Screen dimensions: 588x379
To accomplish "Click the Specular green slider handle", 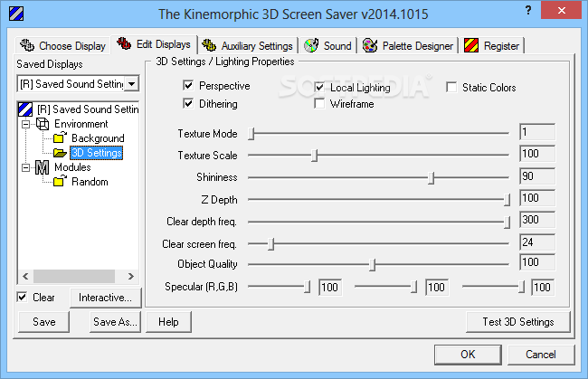I will pos(413,287).
